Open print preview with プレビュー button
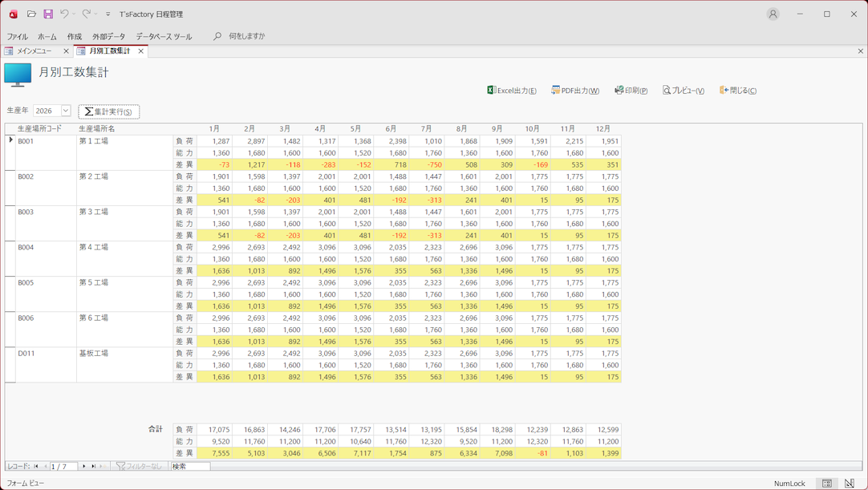This screenshot has width=868, height=490. click(x=683, y=91)
